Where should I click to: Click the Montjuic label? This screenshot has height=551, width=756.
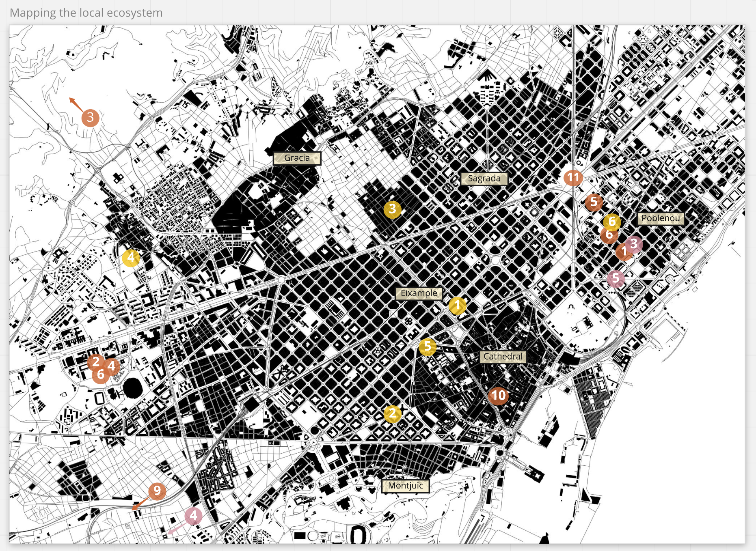(406, 486)
